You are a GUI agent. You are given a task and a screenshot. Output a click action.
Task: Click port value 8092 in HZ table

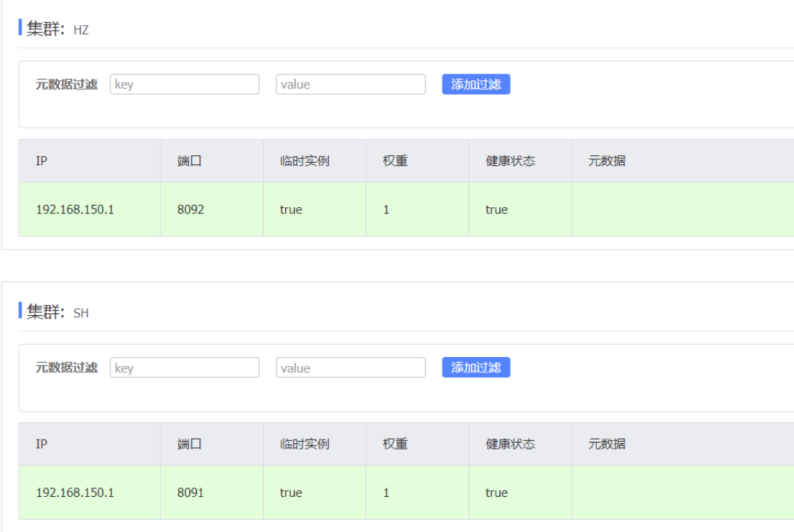tap(190, 209)
